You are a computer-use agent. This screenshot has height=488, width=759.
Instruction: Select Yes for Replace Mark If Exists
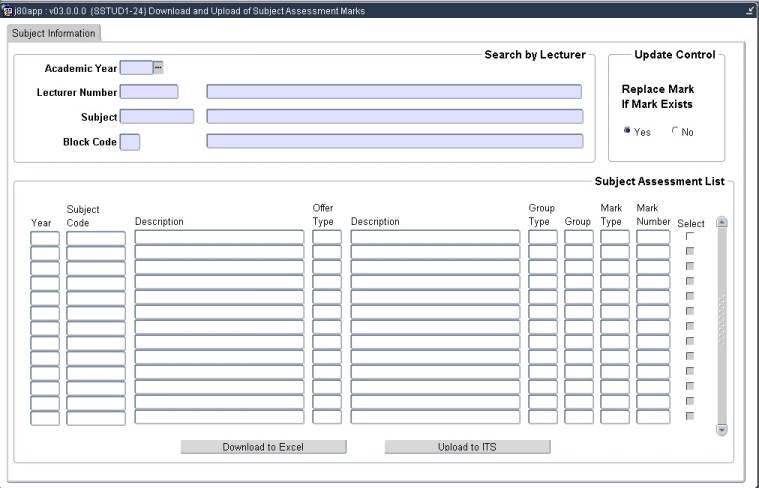tap(627, 131)
